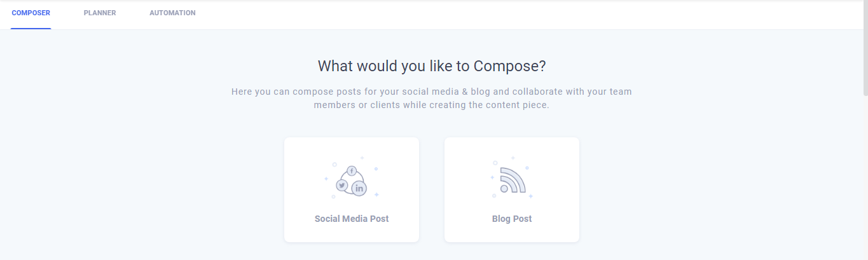Select the "Blog Post" label text
Image resolution: width=868 pixels, height=260 pixels.
(512, 219)
